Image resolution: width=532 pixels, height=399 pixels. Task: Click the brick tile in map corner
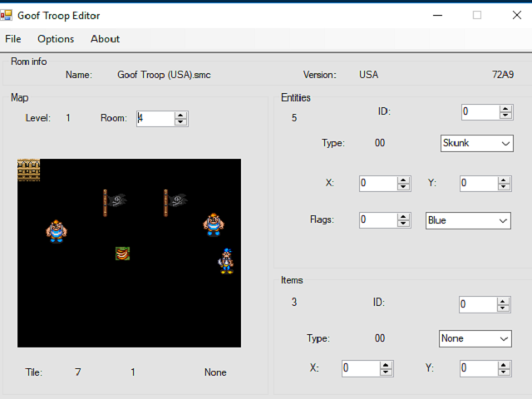(29, 170)
